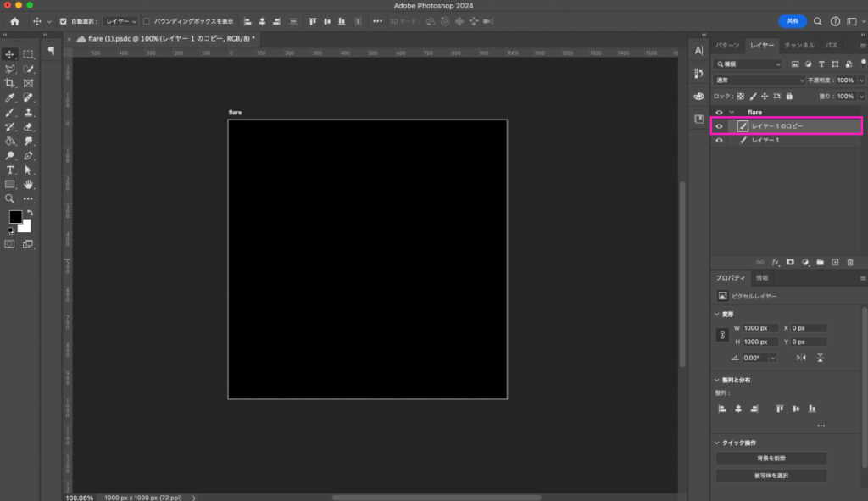Click the delete layer trash icon
Image resolution: width=868 pixels, height=501 pixels.
click(x=850, y=263)
